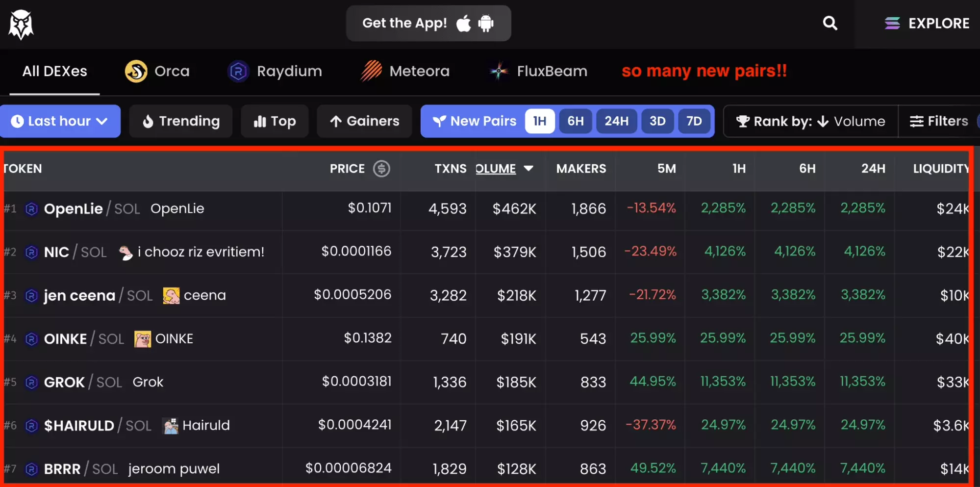Show Top pairs
Viewport: 980px width, 487px height.
point(275,121)
